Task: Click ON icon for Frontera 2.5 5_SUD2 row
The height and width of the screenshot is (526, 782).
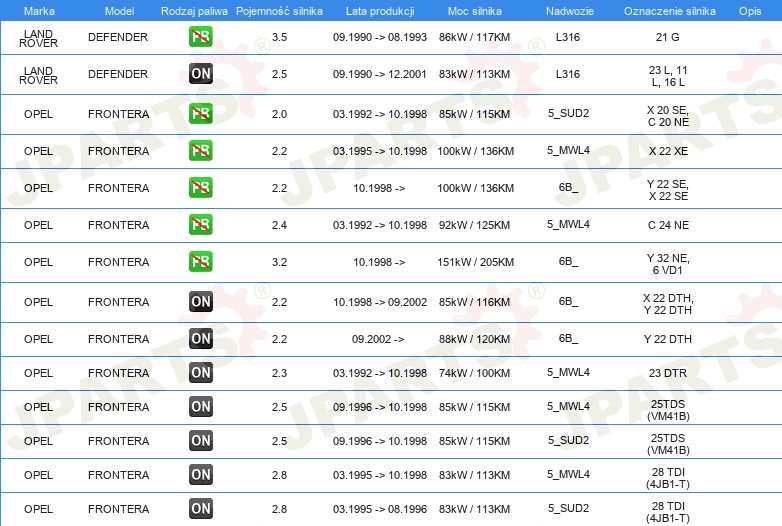Action: tap(200, 440)
